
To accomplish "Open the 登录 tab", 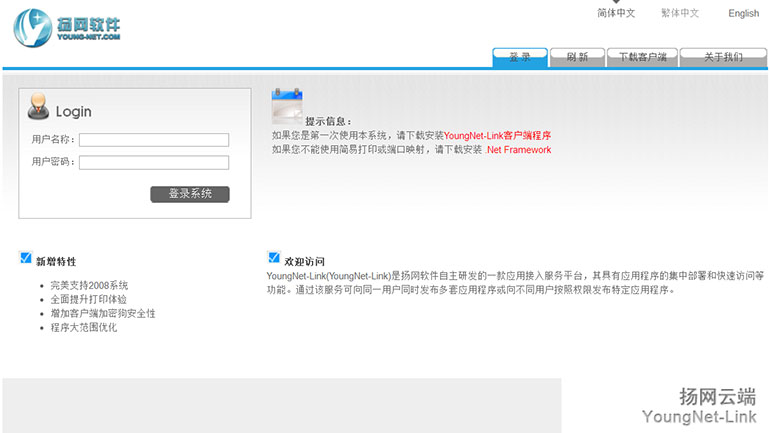I will pos(519,57).
